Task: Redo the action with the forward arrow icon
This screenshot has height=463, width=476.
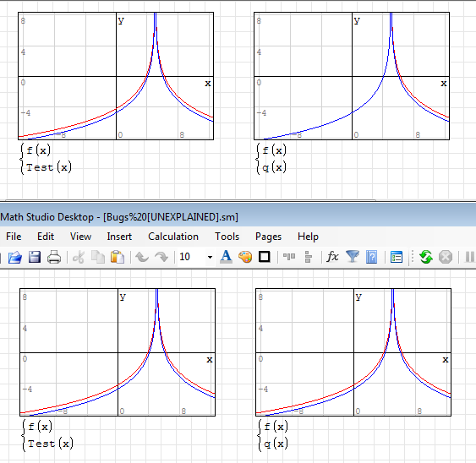Action: pos(161,257)
